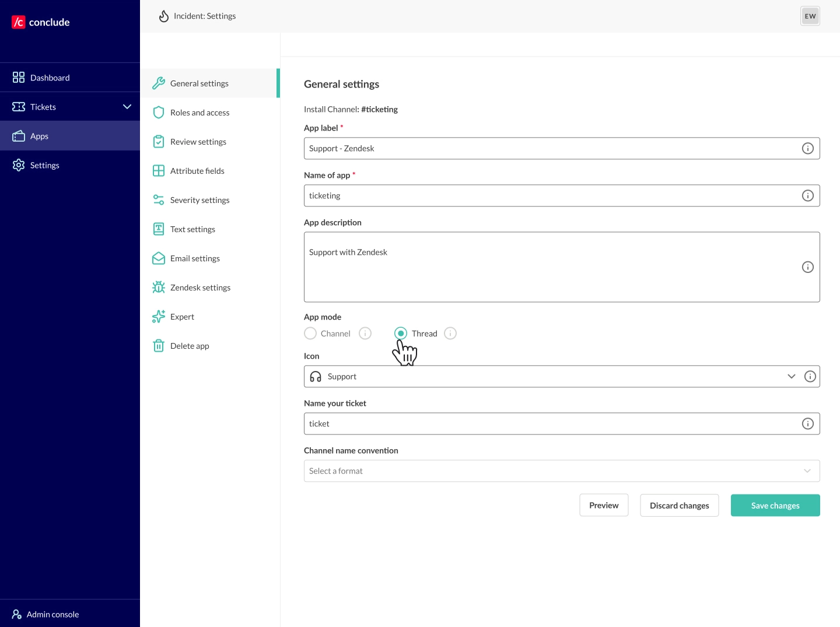Open the Support icon dropdown
This screenshot has height=627, width=840.
coord(791,376)
